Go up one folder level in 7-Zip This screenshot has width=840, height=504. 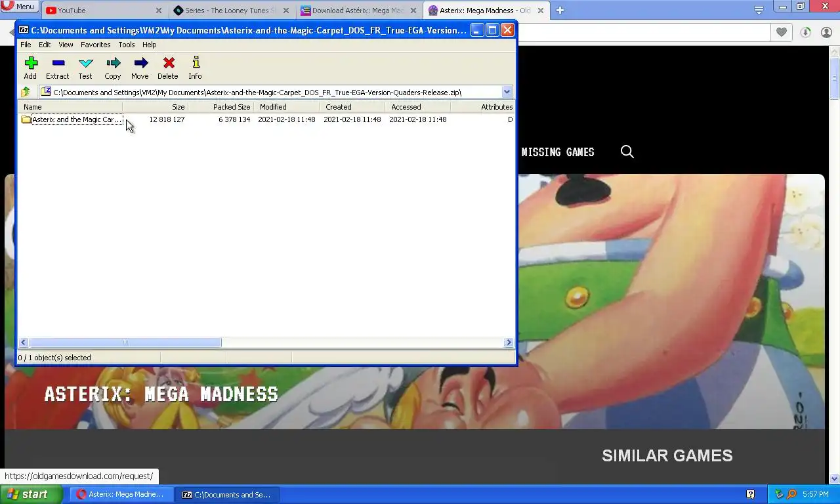click(26, 92)
